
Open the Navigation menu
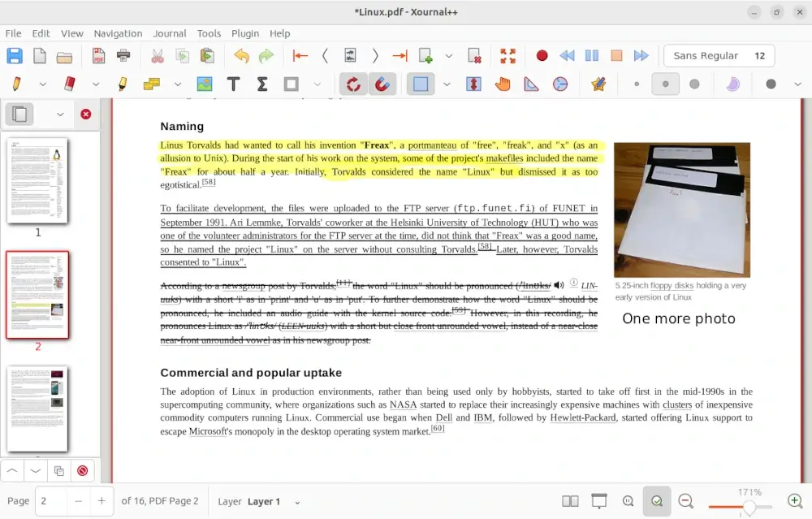tap(118, 33)
